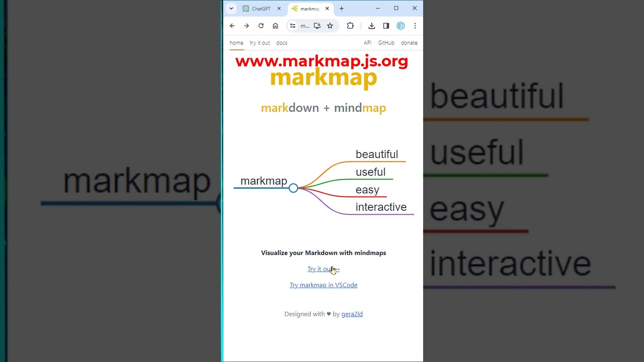This screenshot has width=644, height=362.
Task: Open the Extensions puzzle icon
Action: (350, 26)
